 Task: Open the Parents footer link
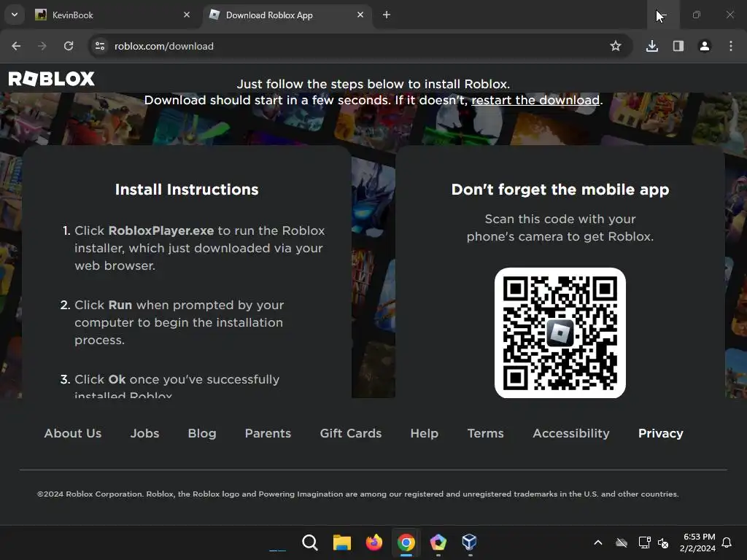[268, 433]
